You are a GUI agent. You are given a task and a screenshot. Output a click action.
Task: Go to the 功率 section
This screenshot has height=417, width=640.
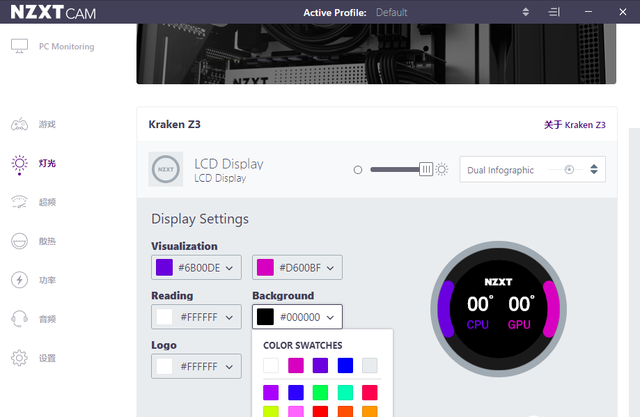(x=47, y=280)
